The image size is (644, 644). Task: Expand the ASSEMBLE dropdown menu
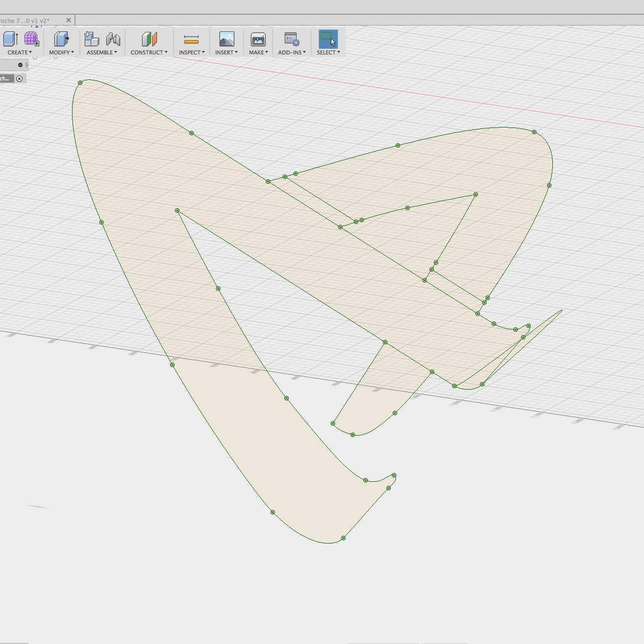coord(102,52)
